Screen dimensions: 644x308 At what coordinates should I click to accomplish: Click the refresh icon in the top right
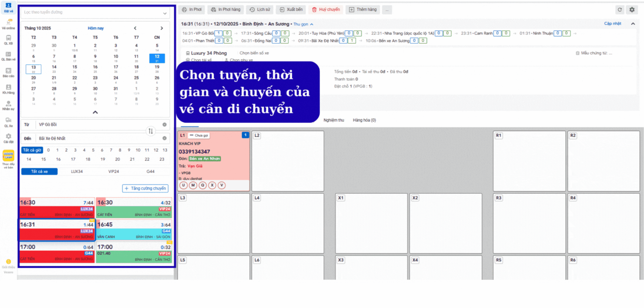tap(619, 10)
